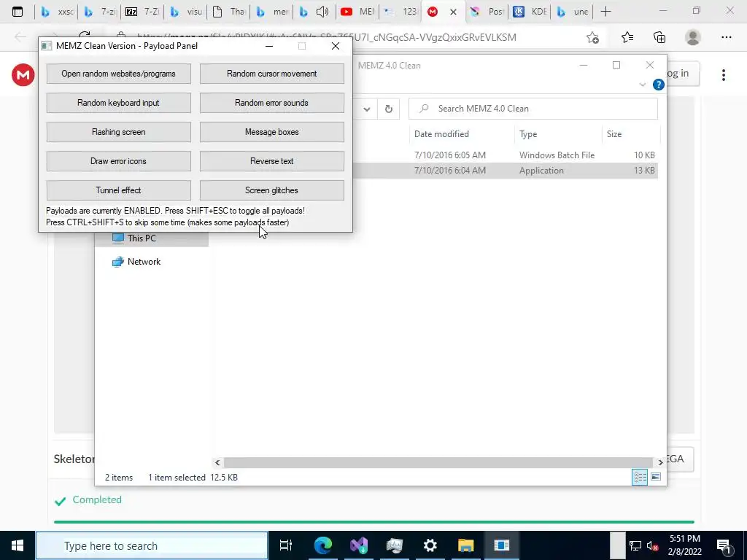This screenshot has height=560, width=747.
Task: Launch Message boxes payload
Action: tap(271, 132)
